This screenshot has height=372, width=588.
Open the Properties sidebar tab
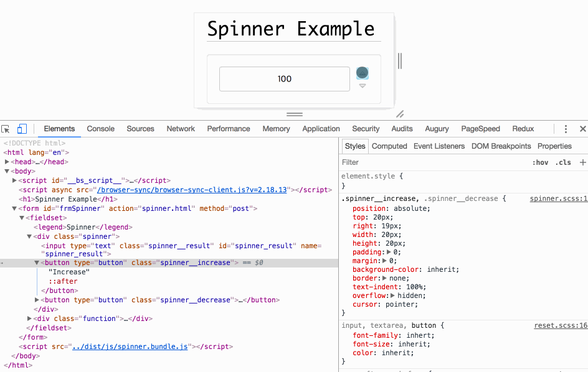(554, 146)
